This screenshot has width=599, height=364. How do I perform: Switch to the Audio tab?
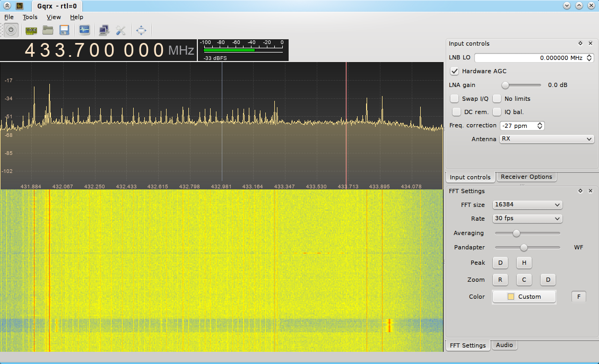coord(504,345)
